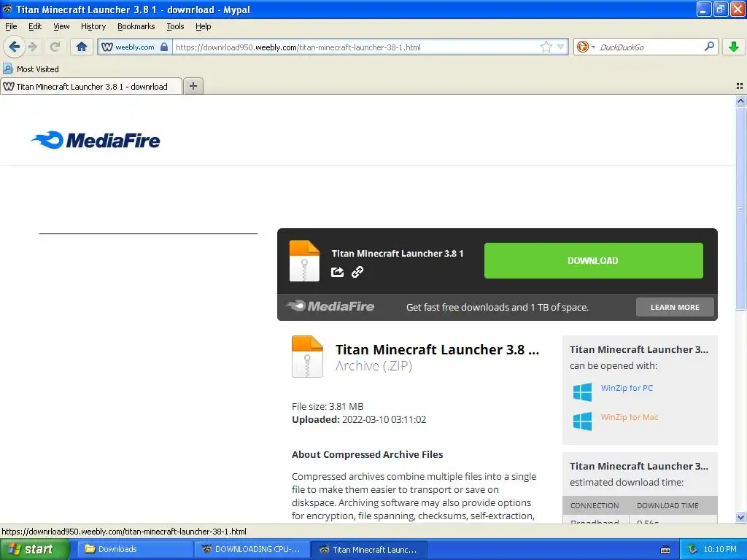Screen dimensions: 747x560
Task: Open the Bookmarks menu
Action: pos(136,26)
